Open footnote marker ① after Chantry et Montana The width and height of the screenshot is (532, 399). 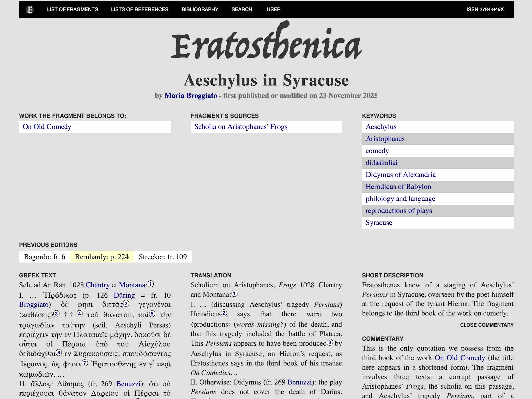point(151,284)
